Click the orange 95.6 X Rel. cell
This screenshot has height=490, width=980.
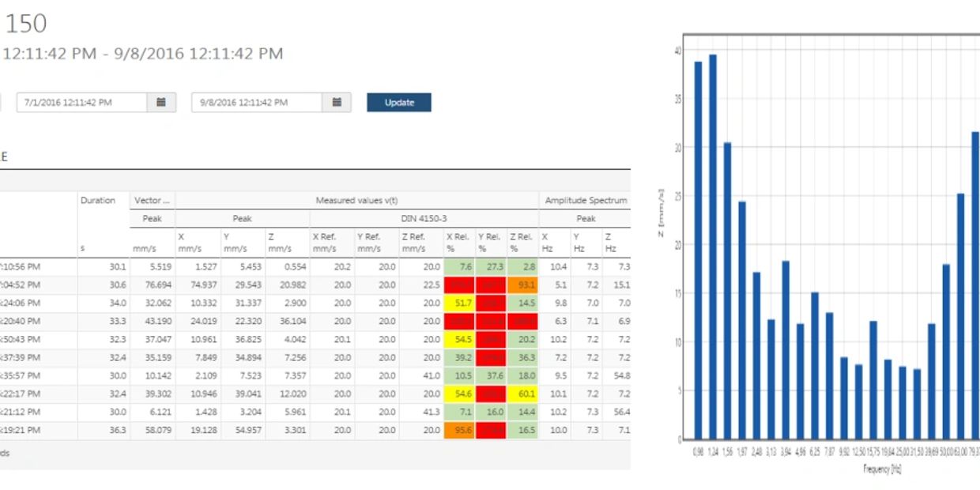tap(460, 431)
